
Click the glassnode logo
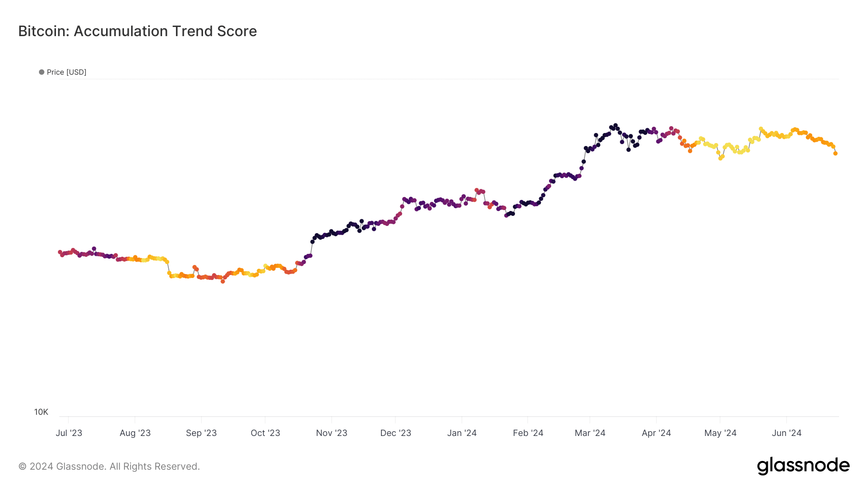pos(803,466)
